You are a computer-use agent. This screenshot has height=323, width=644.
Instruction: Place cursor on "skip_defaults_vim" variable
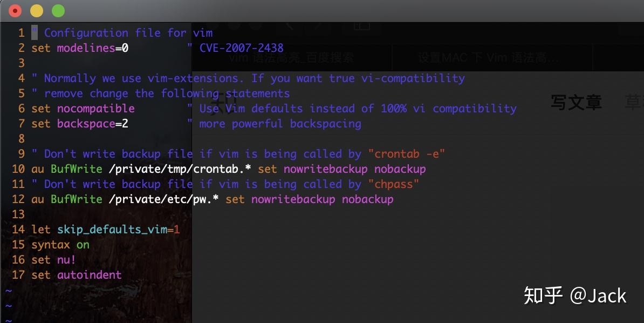(x=112, y=230)
